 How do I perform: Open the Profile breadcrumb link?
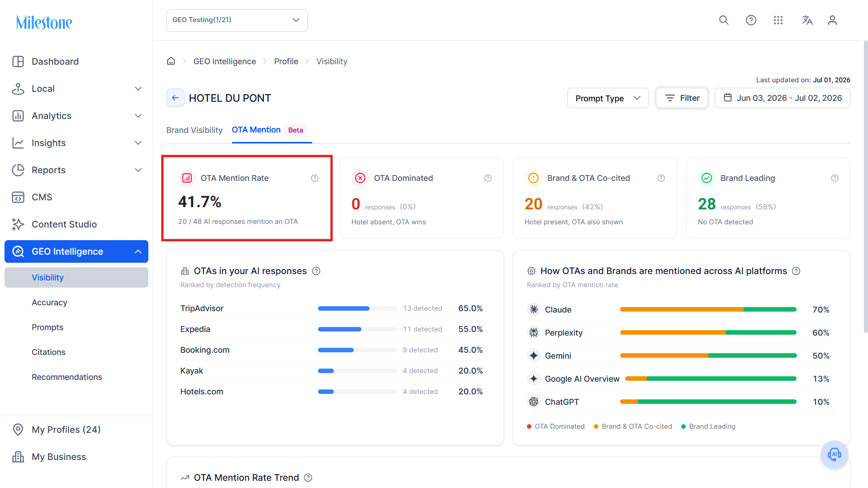[x=286, y=61]
